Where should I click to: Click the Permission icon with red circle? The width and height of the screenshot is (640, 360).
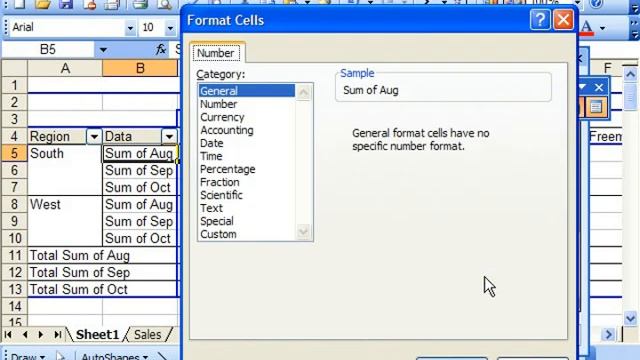89,4
